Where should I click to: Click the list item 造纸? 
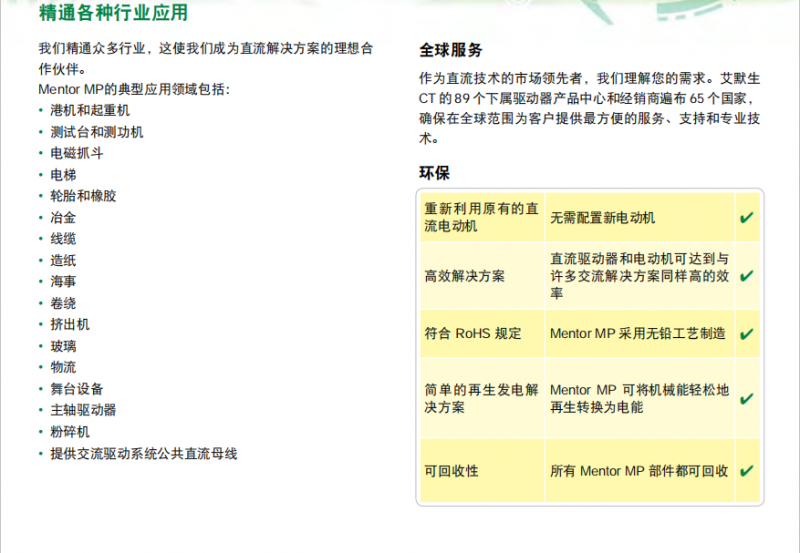click(x=63, y=261)
